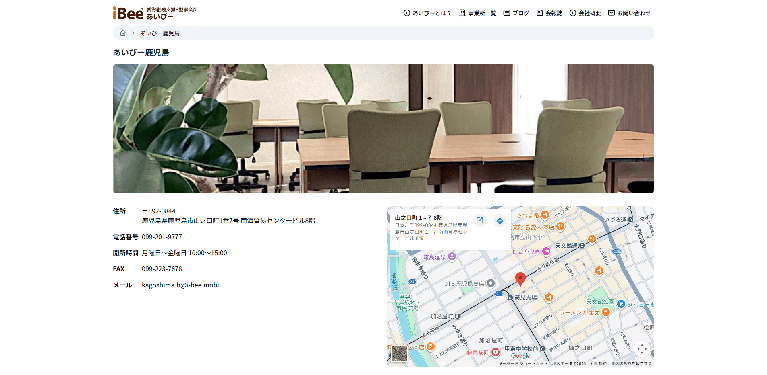767x375 pixels.
Task: Click the あいびー鹿児島 breadcrumb item
Action: point(160,33)
